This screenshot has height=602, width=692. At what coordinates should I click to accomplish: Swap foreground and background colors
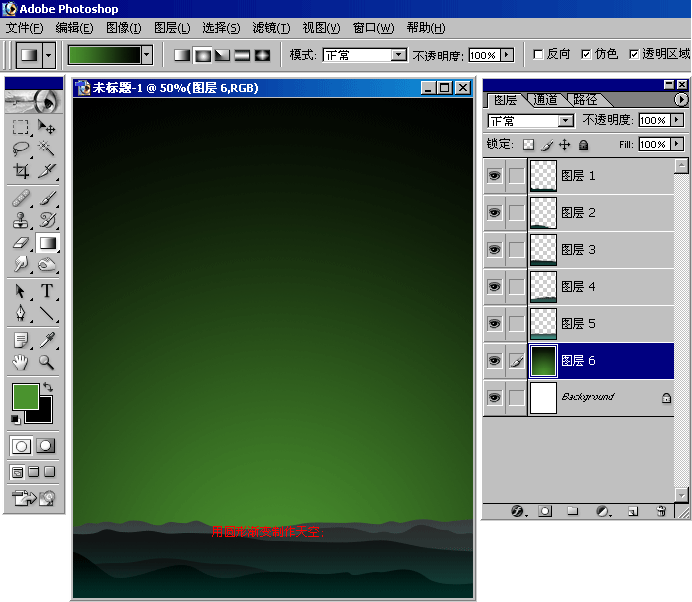click(48, 387)
